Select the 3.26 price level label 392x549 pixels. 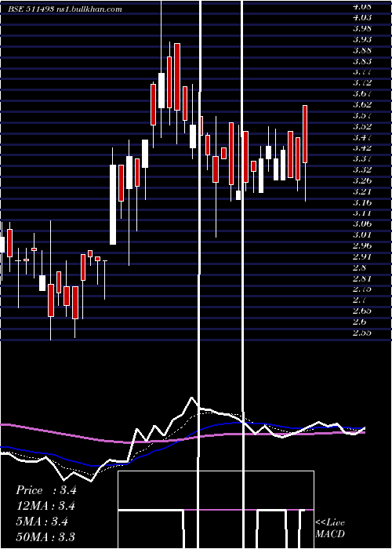[362, 180]
